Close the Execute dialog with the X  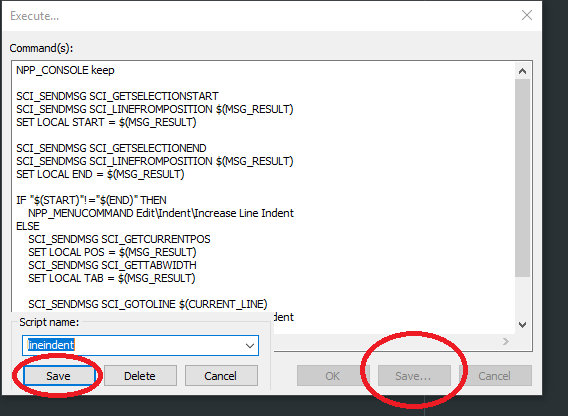coord(527,15)
